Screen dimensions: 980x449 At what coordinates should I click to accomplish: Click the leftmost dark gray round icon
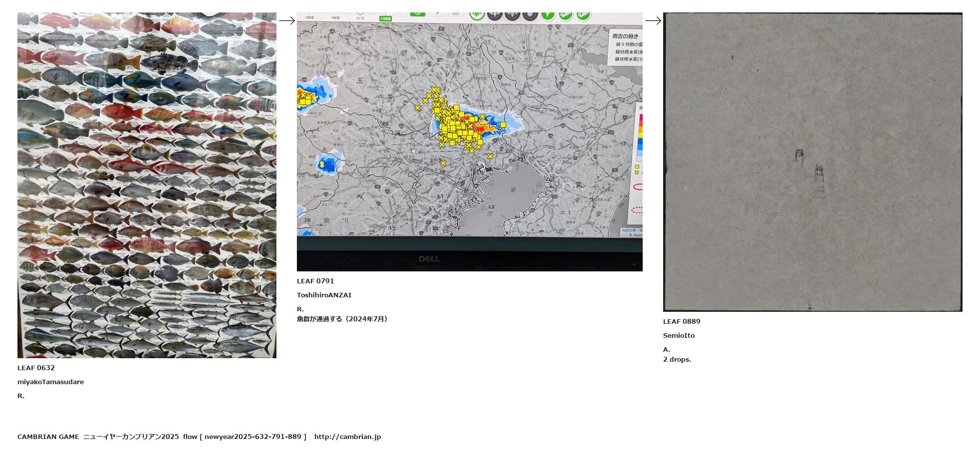click(494, 14)
